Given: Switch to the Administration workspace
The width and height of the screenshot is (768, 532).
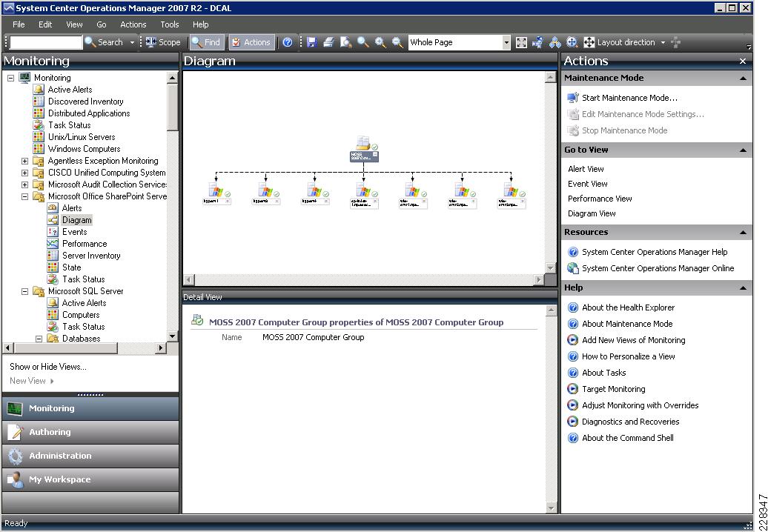Looking at the screenshot, I should coord(90,456).
